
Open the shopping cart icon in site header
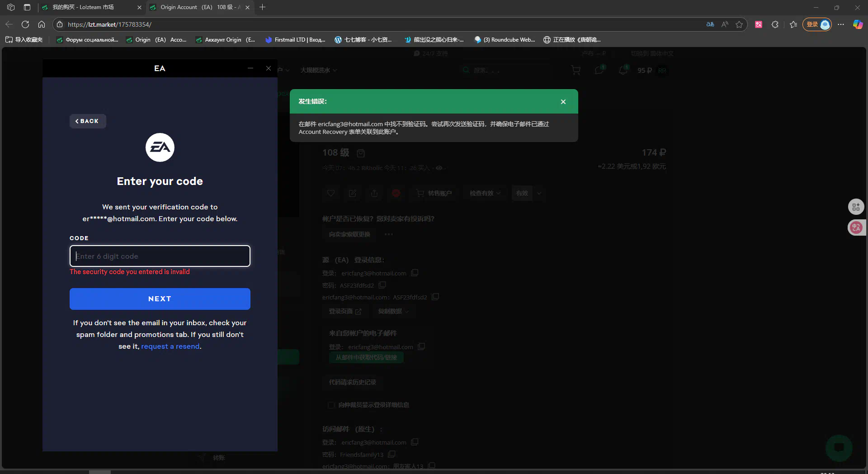(576, 70)
